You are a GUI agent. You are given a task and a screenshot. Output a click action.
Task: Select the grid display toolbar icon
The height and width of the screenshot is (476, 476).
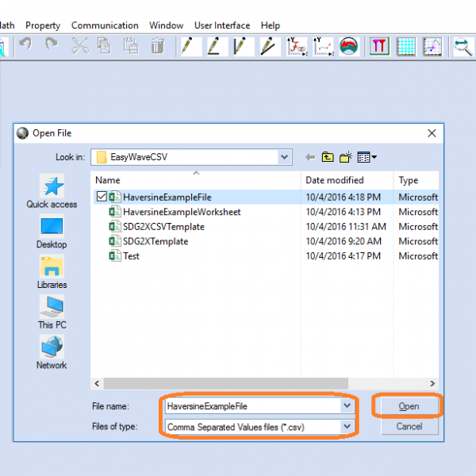[406, 46]
